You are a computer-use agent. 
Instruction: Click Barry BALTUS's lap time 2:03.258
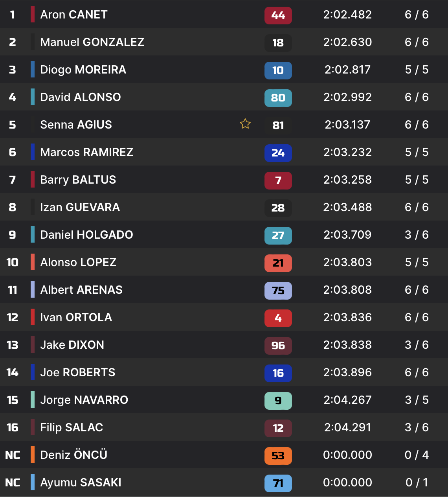tap(347, 180)
